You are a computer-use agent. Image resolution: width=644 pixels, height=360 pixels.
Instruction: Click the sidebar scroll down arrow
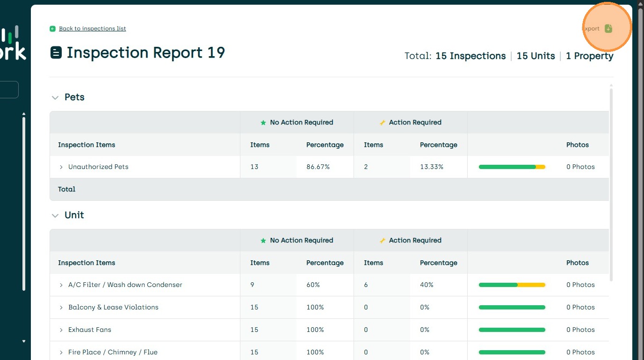(24, 341)
